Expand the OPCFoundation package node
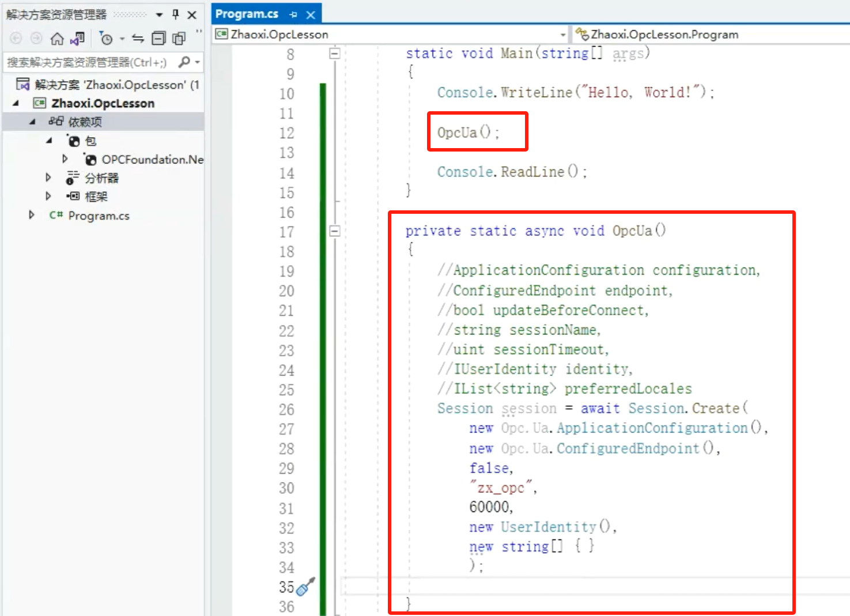 pyautogui.click(x=65, y=159)
